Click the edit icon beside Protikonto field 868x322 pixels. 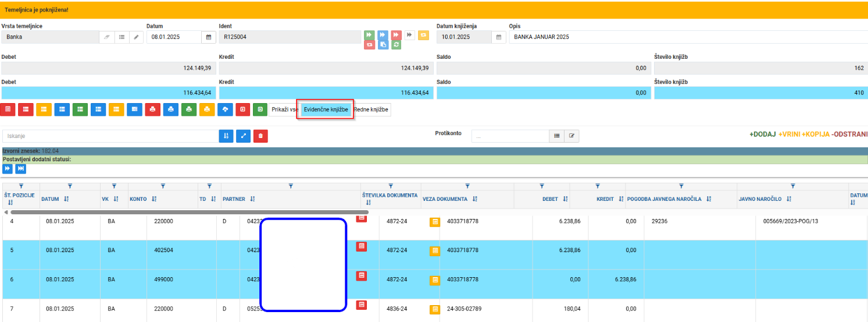point(571,136)
